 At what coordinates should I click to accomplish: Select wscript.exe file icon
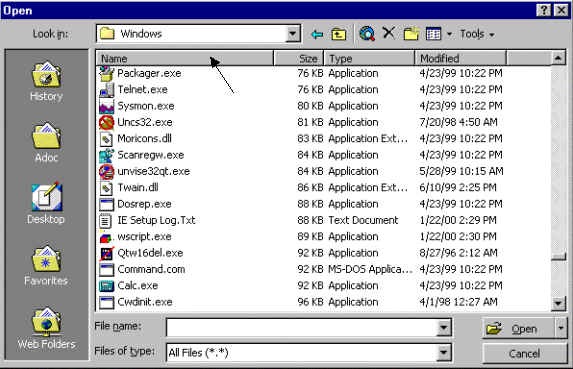(x=106, y=237)
